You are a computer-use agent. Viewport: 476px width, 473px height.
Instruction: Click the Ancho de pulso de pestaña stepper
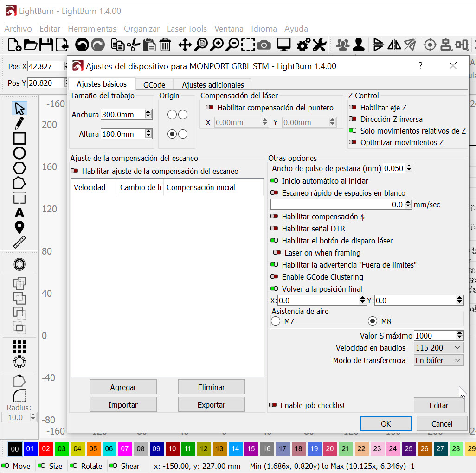pos(409,168)
